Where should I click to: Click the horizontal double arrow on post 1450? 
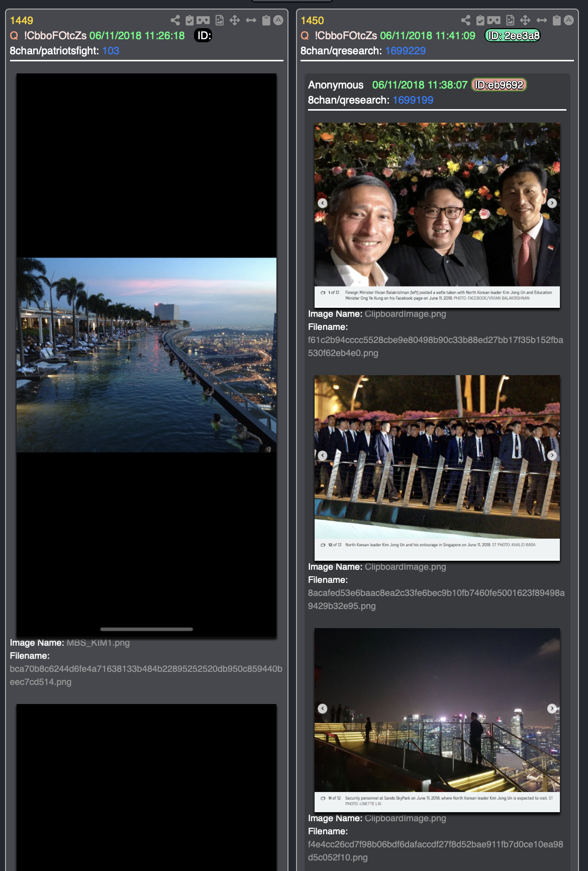point(541,20)
